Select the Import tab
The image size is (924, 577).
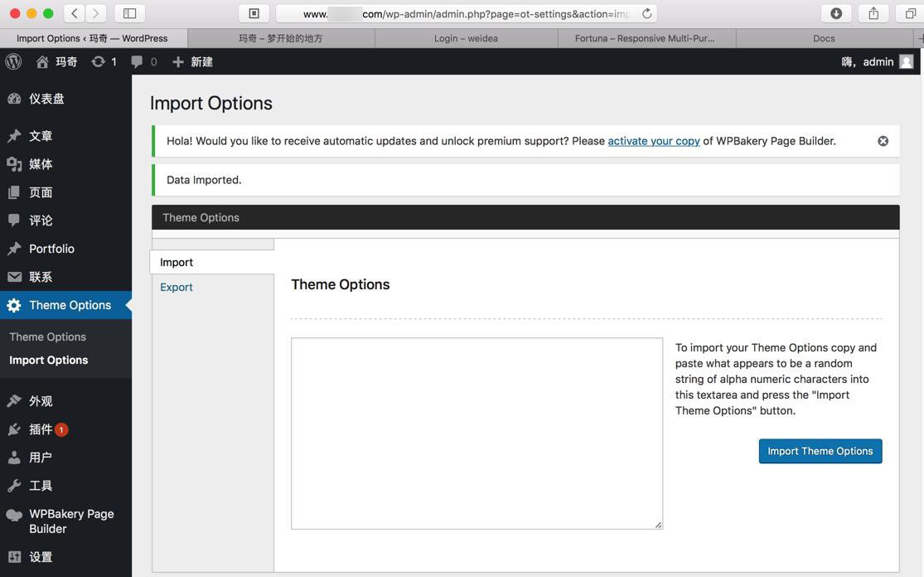pyautogui.click(x=212, y=262)
